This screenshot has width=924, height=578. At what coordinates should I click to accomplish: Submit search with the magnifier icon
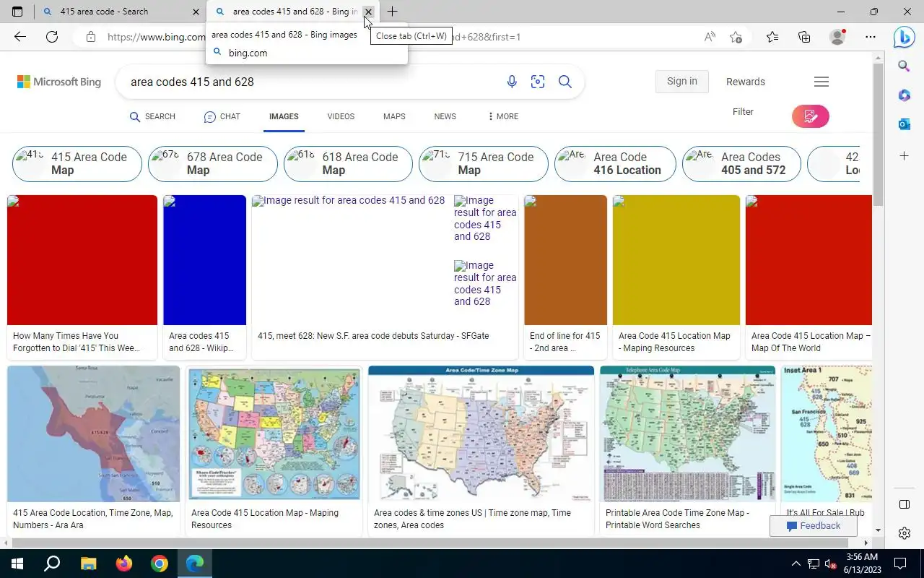coord(565,82)
